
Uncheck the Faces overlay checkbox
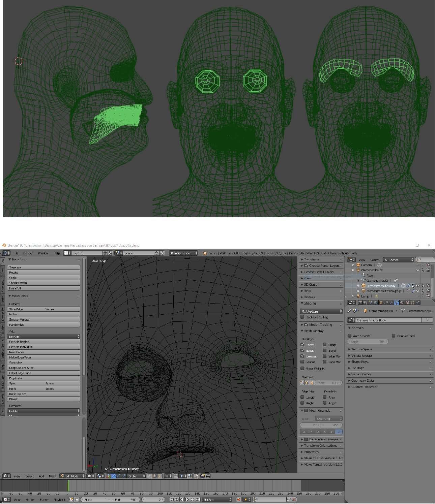point(302,345)
